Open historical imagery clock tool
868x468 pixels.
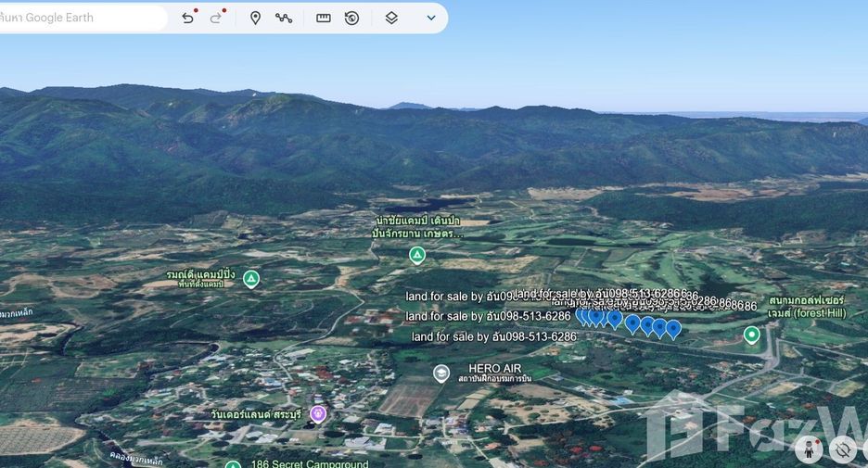(x=351, y=19)
